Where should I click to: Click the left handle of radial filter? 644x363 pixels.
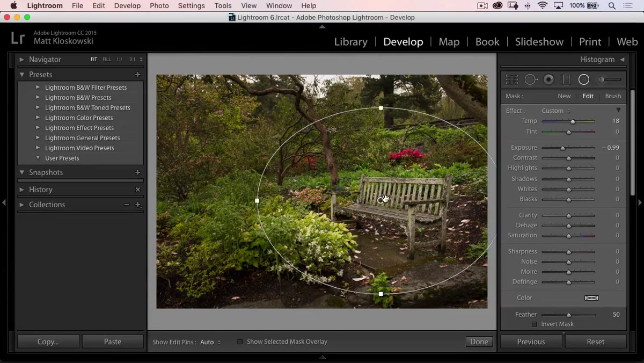[257, 200]
